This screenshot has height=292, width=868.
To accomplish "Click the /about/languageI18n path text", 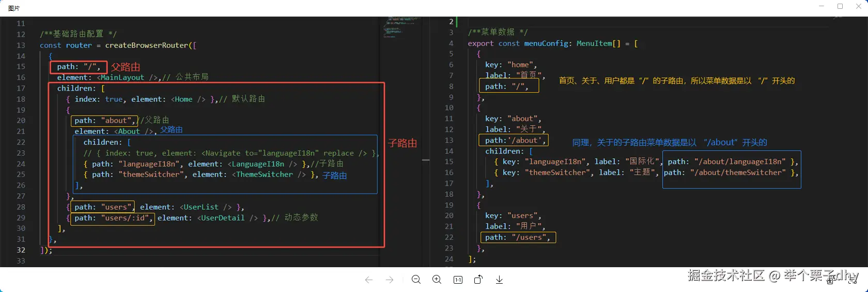I will pyautogui.click(x=740, y=162).
